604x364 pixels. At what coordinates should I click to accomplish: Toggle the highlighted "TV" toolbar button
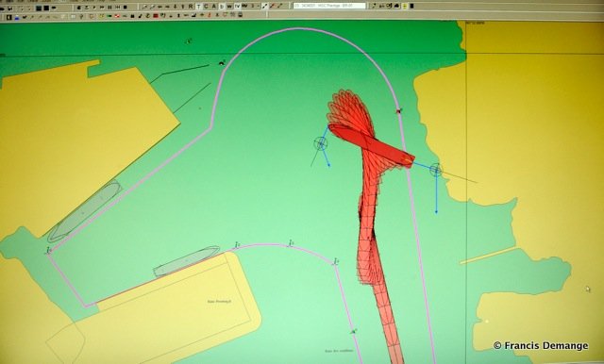(x=237, y=7)
